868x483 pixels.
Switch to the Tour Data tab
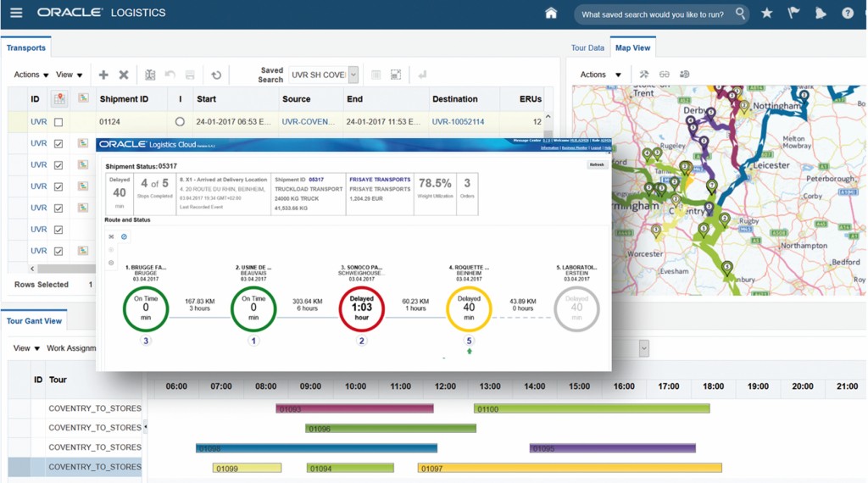click(587, 48)
